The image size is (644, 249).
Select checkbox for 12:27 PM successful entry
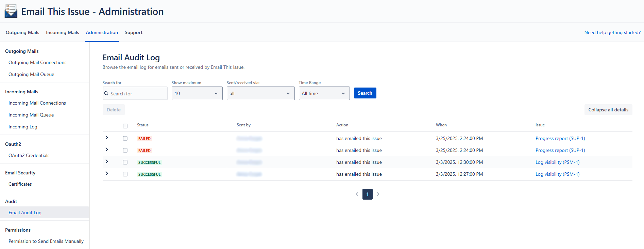[x=125, y=174]
